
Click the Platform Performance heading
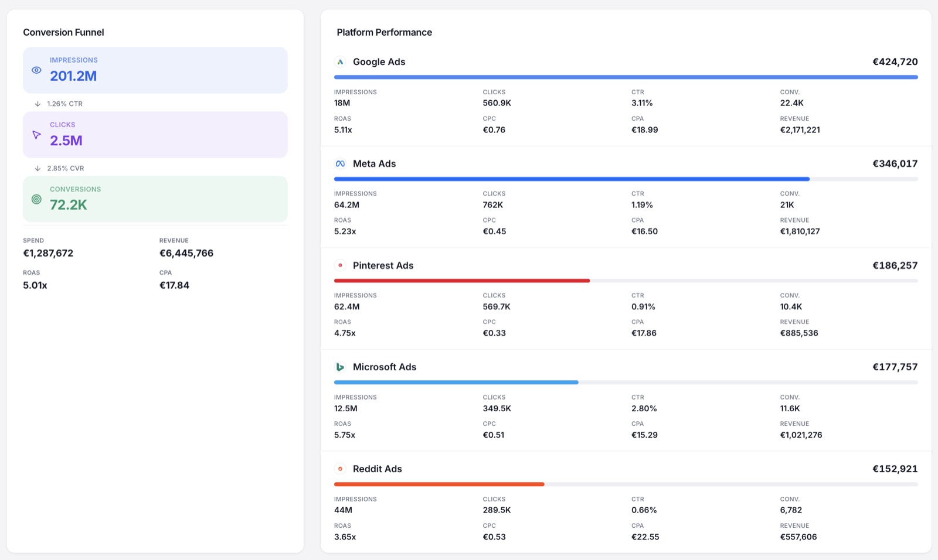click(x=384, y=32)
